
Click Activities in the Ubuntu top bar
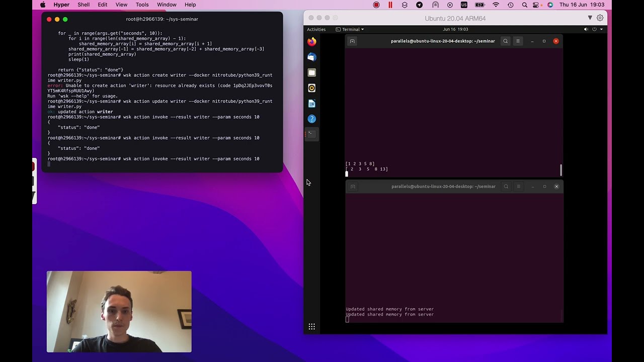pos(316,29)
